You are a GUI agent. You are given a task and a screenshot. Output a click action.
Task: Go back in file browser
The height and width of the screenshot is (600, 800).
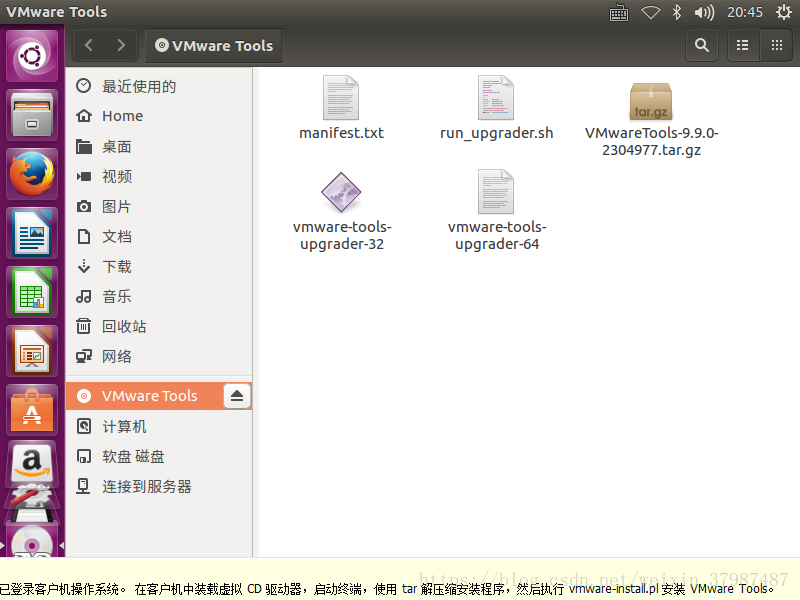coord(89,45)
